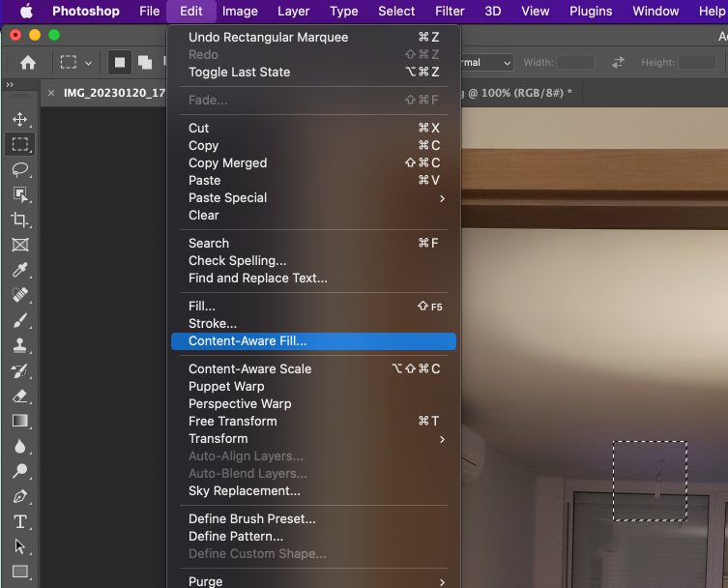This screenshot has width=728, height=588.
Task: Open the Image menu
Action: click(240, 12)
